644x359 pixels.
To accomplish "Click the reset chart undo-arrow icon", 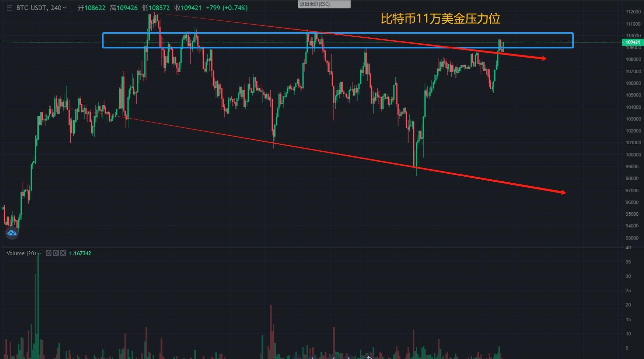I will coord(369,357).
